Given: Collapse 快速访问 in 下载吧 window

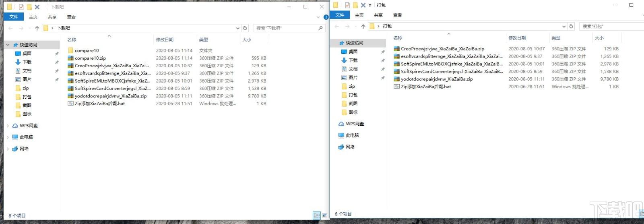Looking at the screenshot, I should pos(8,45).
